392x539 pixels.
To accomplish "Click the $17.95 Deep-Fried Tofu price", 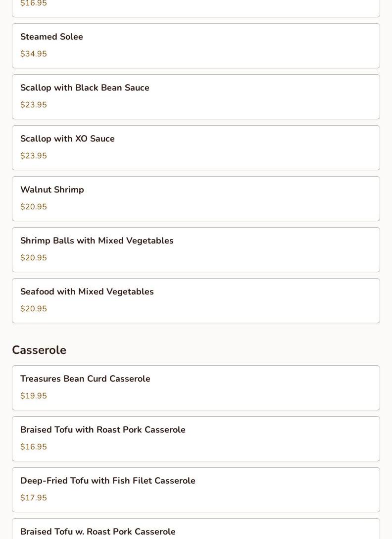I will click(x=34, y=498).
